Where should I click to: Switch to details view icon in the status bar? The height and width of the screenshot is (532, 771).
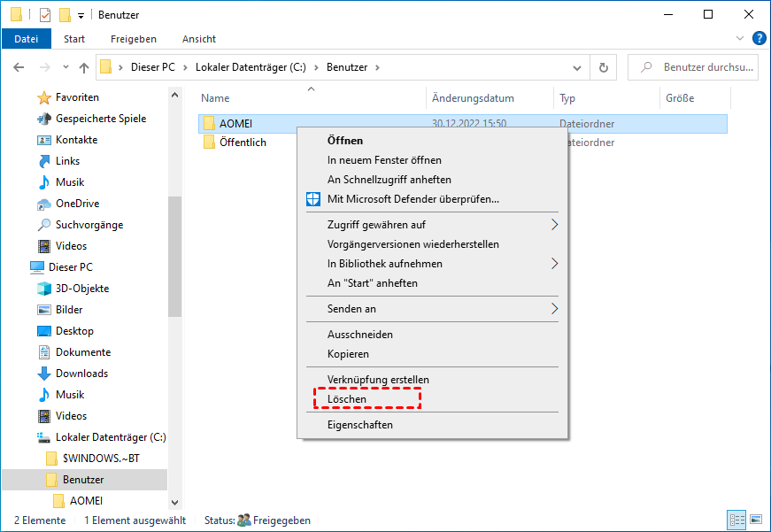pos(736,520)
